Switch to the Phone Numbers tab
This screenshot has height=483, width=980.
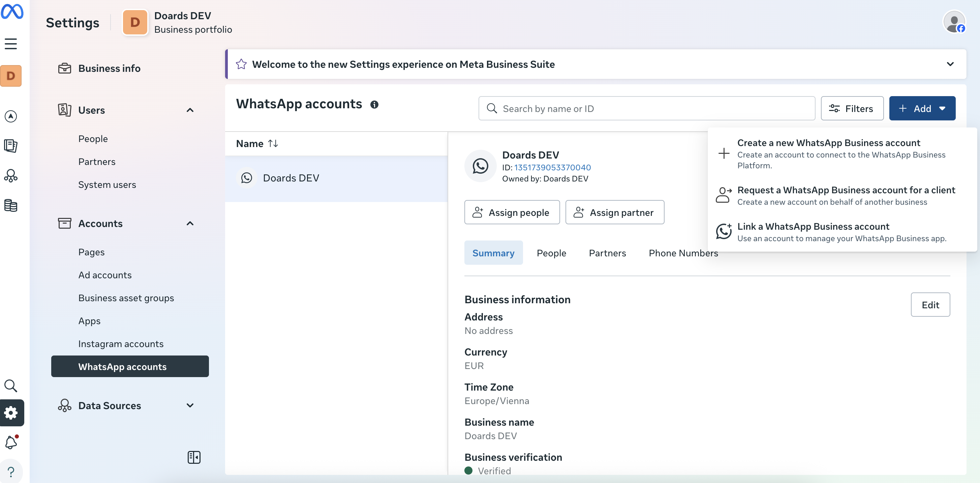click(683, 253)
